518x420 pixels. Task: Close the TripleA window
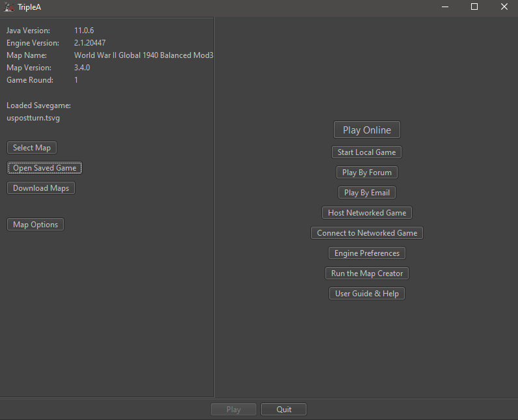[504, 7]
